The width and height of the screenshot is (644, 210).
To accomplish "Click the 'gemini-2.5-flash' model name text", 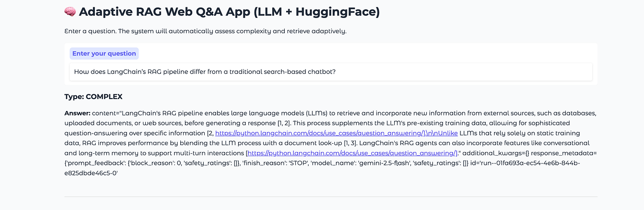I will pyautogui.click(x=385, y=163).
